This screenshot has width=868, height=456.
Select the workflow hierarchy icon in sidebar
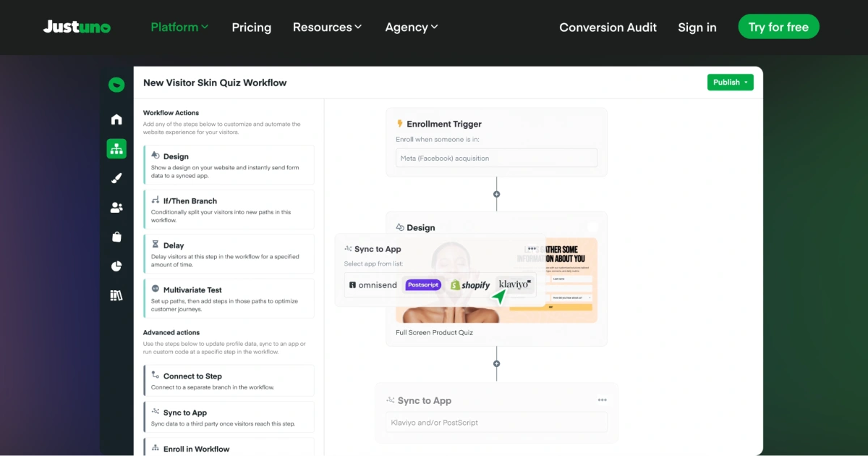(x=116, y=149)
